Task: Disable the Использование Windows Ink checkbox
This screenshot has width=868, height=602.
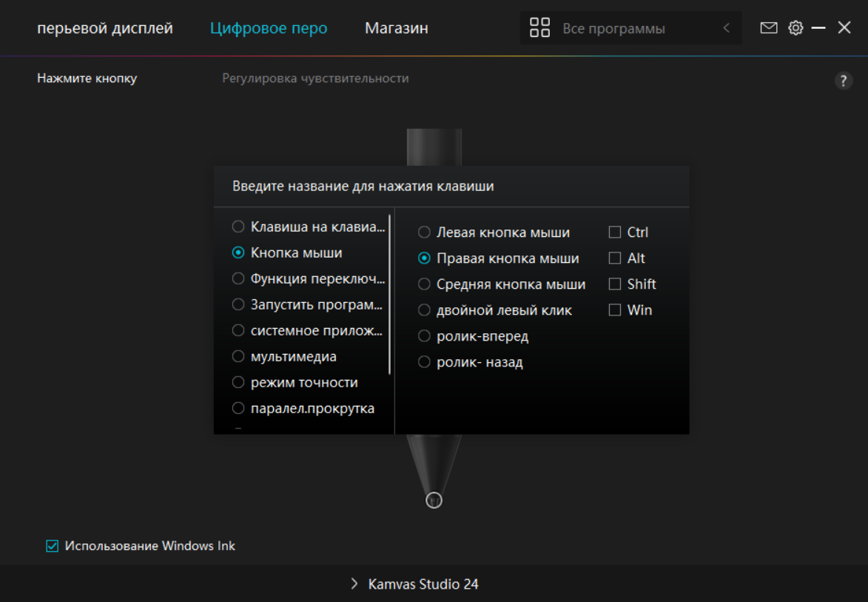Action: coord(53,546)
